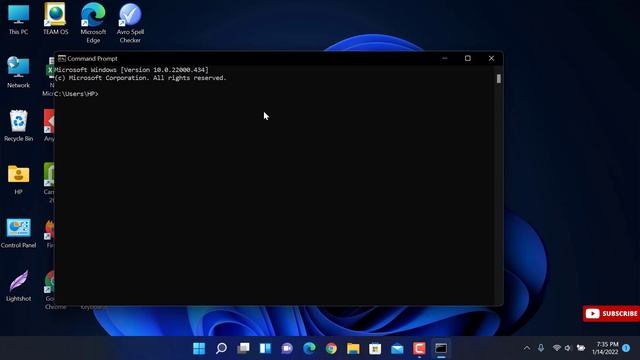Image resolution: width=640 pixels, height=360 pixels.
Task: Open the notification count badge
Action: (626, 348)
